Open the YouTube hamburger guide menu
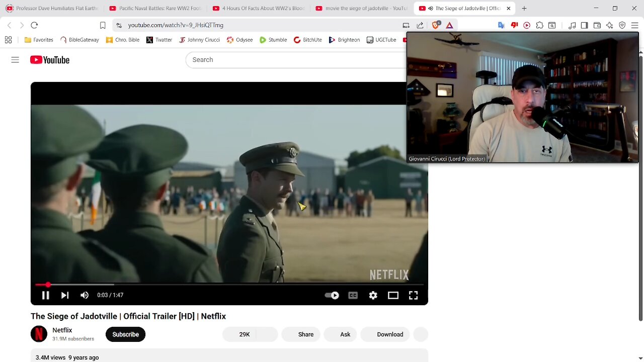Viewport: 644px width, 362px height. click(x=15, y=60)
